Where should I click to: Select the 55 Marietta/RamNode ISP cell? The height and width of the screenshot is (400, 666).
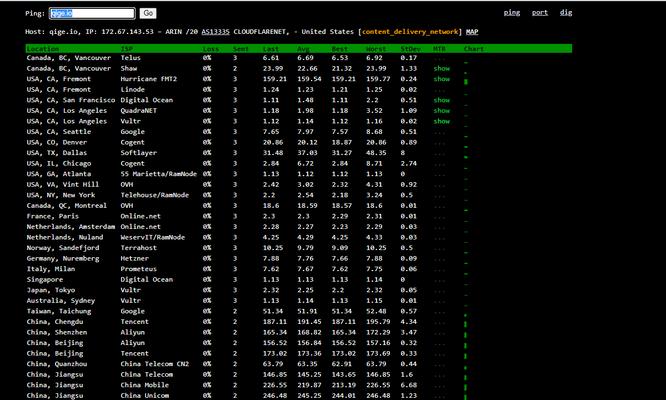159,174
